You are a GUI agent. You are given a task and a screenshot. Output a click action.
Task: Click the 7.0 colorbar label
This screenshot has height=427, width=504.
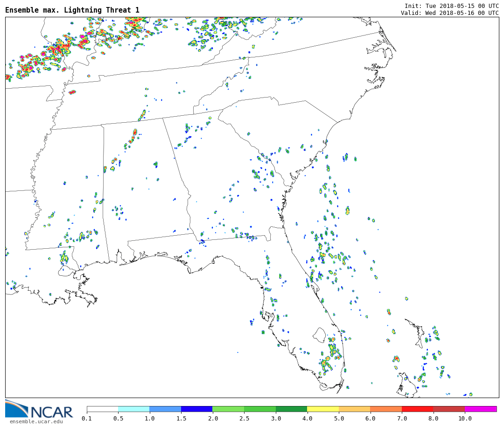point(402,419)
